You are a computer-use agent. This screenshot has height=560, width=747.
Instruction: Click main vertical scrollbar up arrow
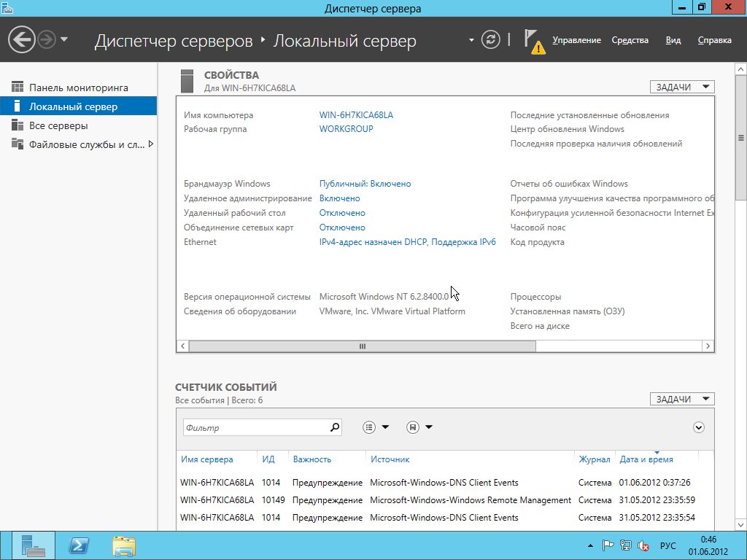pos(741,69)
